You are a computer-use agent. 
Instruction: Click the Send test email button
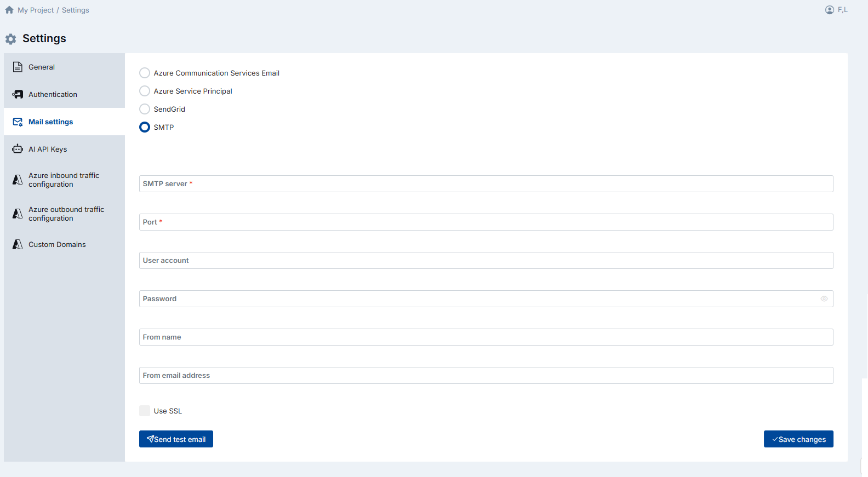(x=176, y=439)
